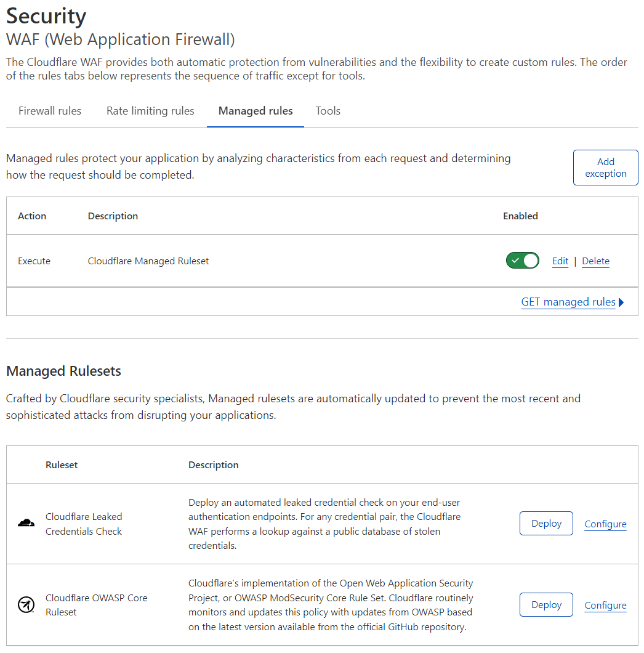The image size is (644, 653).
Task: Edit the Cloudflare Managed Ruleset rule
Action: [560, 261]
